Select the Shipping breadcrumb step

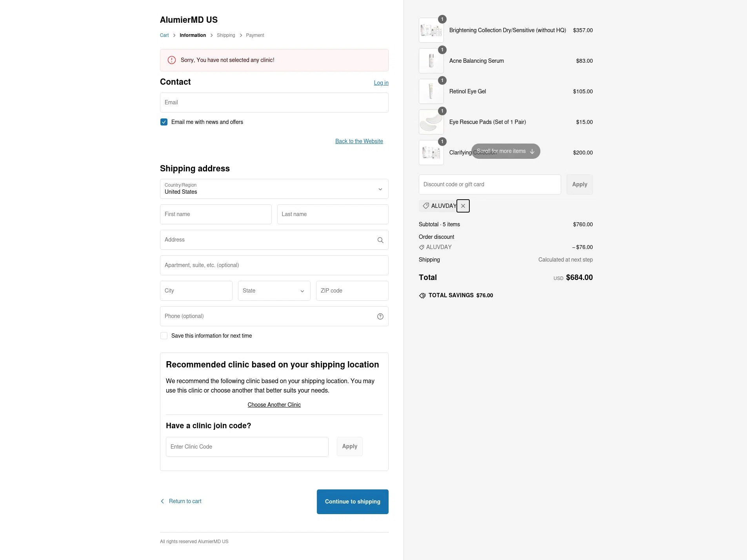coord(226,35)
